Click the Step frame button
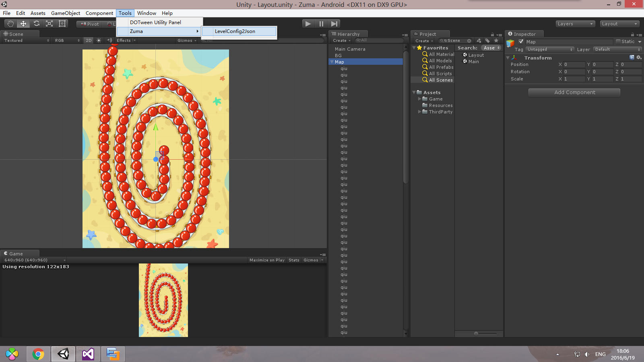Viewport: 644px width, 362px height. click(334, 24)
